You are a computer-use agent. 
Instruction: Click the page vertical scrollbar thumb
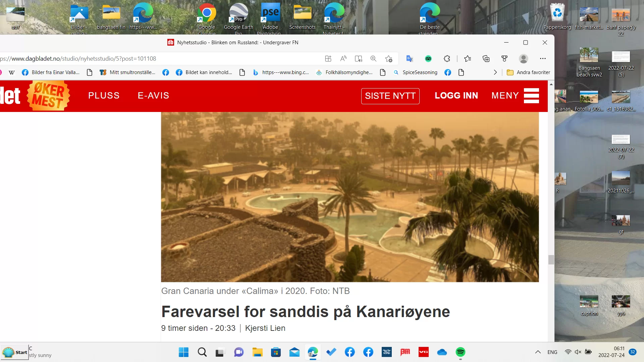pyautogui.click(x=551, y=259)
